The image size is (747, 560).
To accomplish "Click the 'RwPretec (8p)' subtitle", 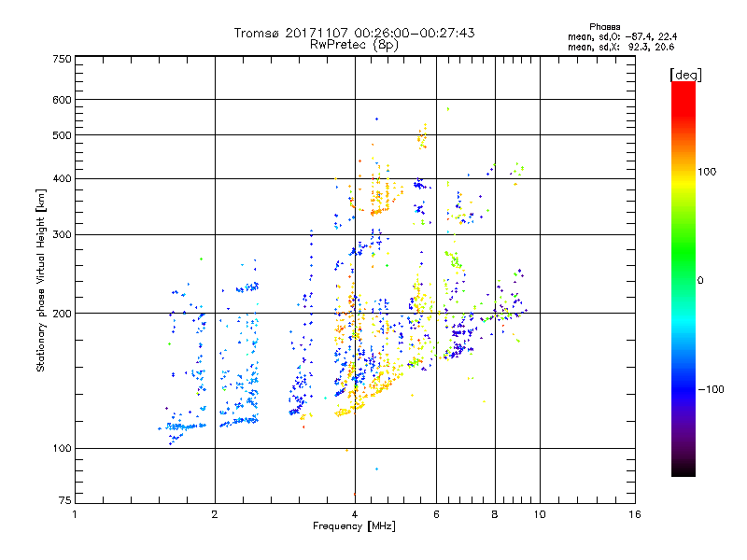I will coord(354,45).
